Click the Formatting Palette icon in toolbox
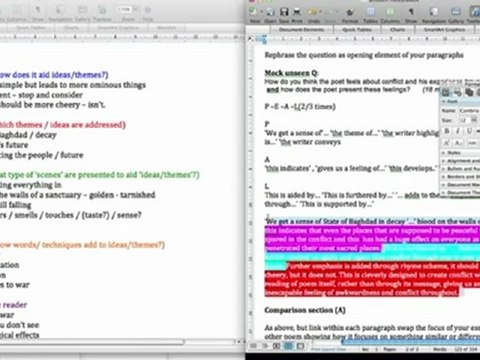 pyautogui.click(x=447, y=92)
